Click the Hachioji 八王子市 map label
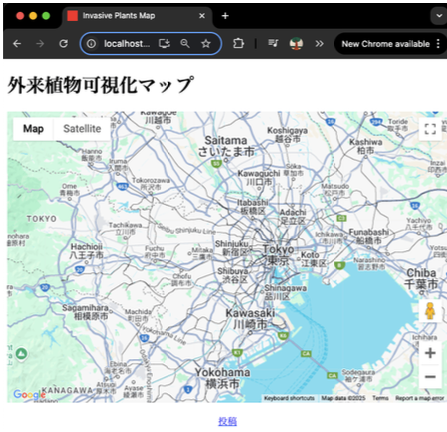Viewport: 447px width, 432px height. tap(87, 251)
